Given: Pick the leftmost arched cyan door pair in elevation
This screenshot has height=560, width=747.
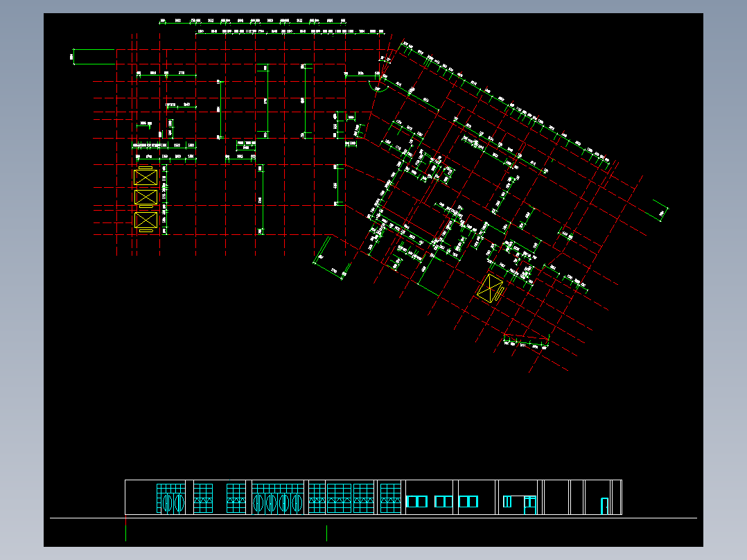Looking at the screenshot, I should pos(173,502).
